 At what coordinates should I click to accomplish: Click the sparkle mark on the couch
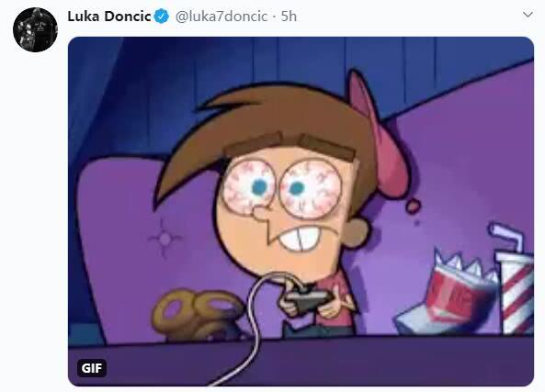pos(165,239)
